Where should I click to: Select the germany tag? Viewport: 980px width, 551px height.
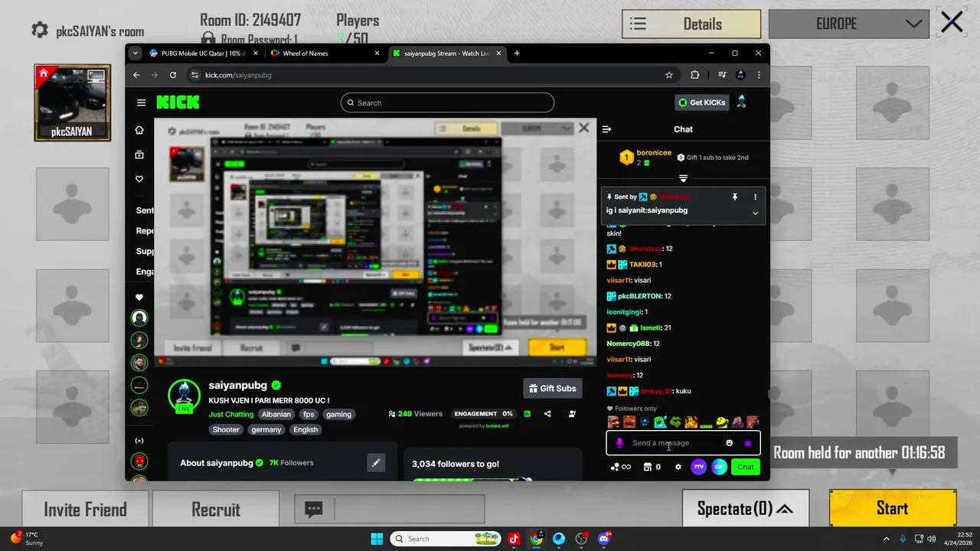tap(266, 429)
